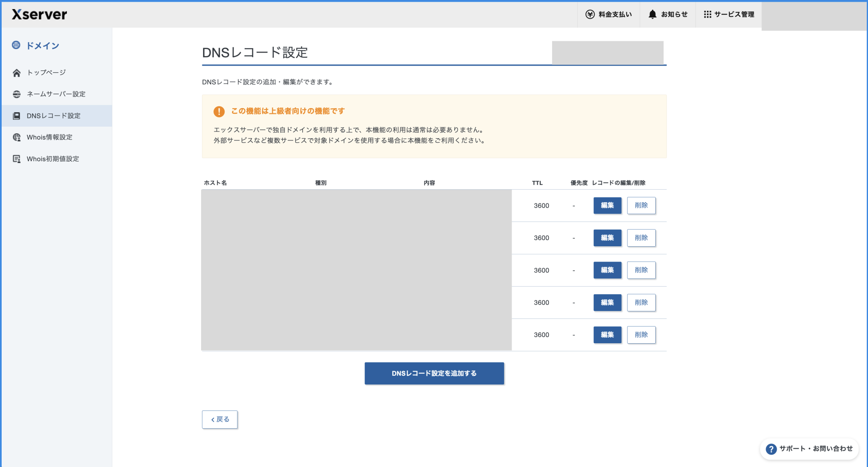Click the Whois情報設定 sidebar icon
This screenshot has width=868, height=467.
point(17,137)
